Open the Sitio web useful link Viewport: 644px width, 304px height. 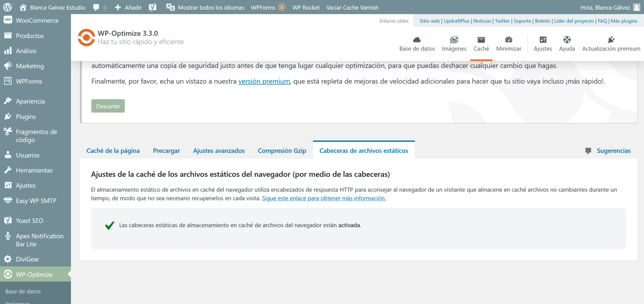pos(429,21)
